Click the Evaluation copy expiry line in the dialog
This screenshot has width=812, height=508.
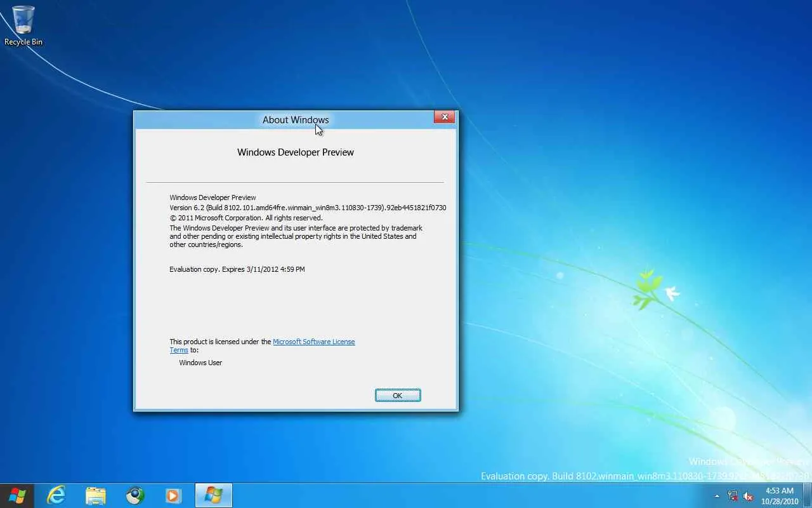tap(237, 269)
